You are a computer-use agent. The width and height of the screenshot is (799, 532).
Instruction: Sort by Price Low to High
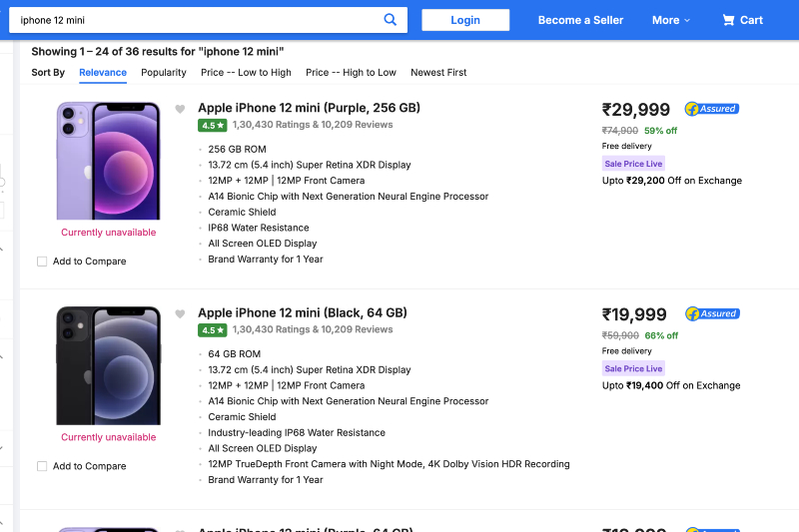(x=246, y=73)
